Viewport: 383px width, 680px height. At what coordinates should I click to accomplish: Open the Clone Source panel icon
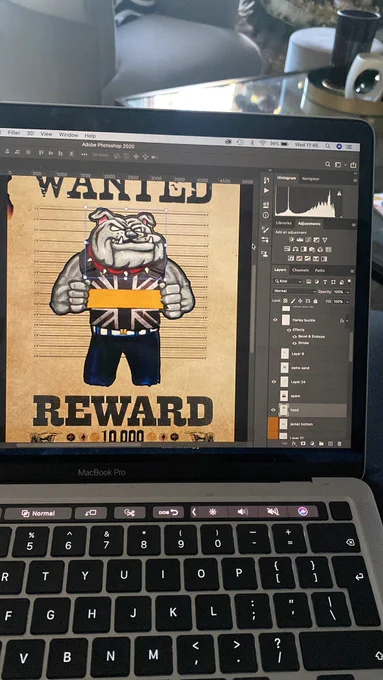tap(265, 254)
